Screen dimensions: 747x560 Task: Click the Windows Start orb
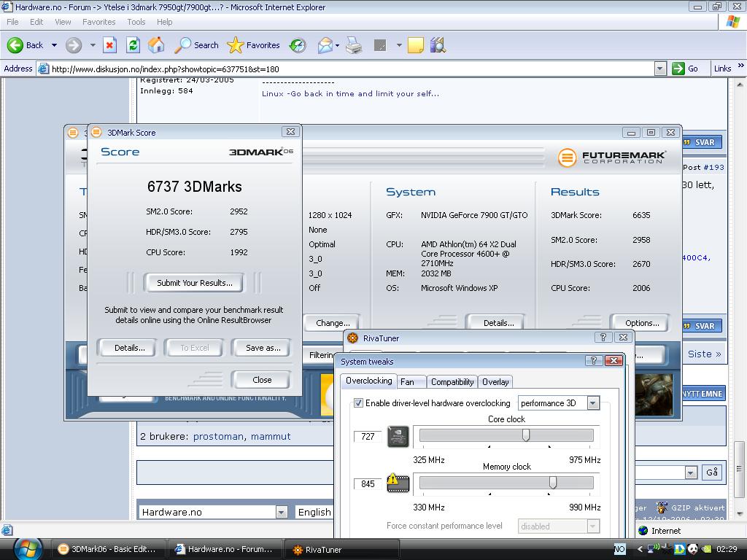click(x=28, y=549)
